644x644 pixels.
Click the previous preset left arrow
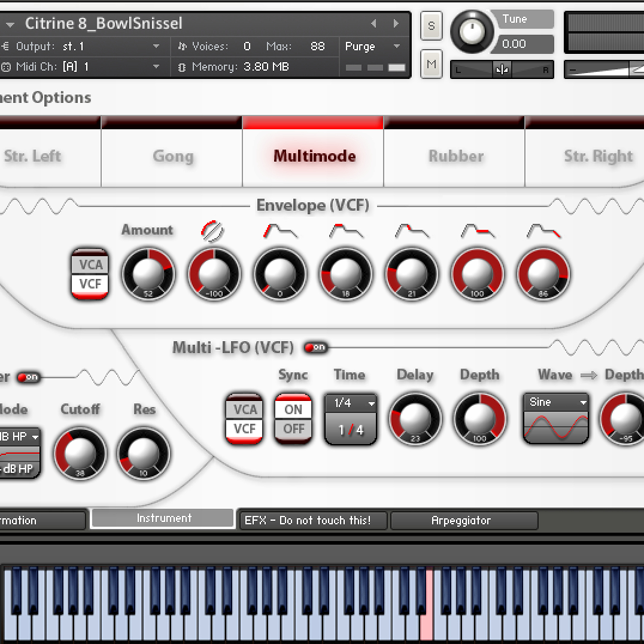pos(374,23)
